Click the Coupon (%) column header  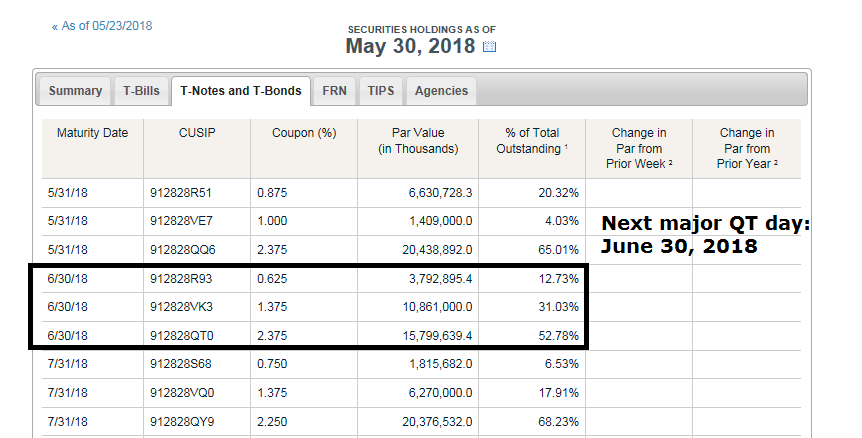coord(304,133)
